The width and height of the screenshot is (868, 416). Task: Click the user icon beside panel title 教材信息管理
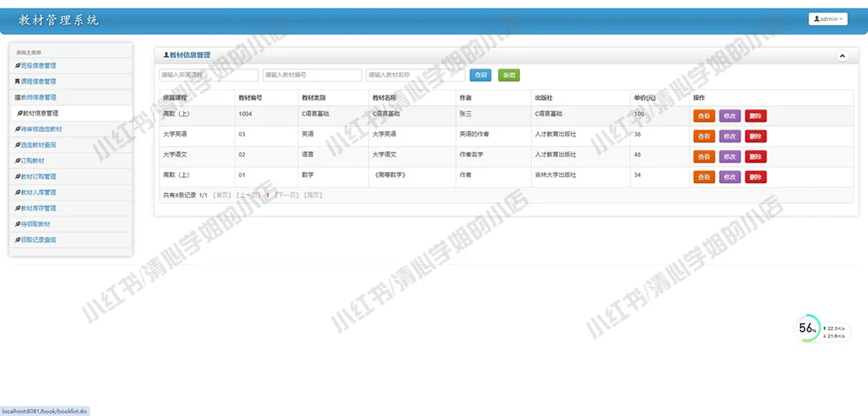(166, 56)
